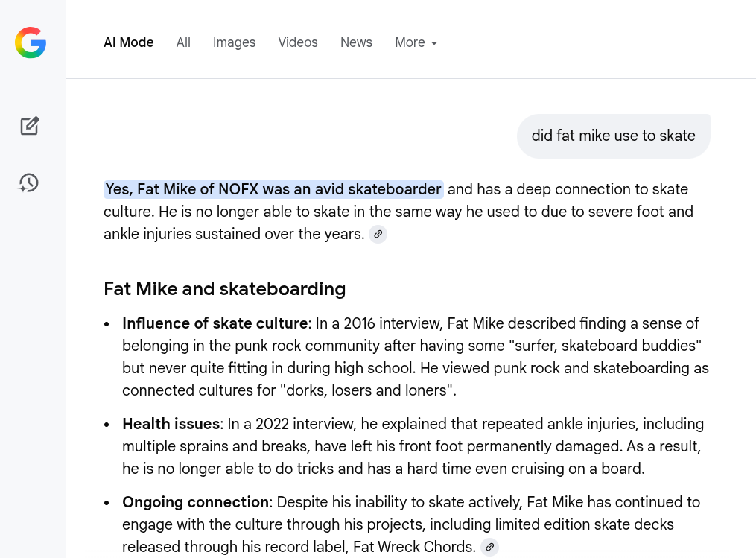This screenshot has width=756, height=558.
Task: Click the 'Fat Mike and skateboarding' heading
Action: coord(225,289)
